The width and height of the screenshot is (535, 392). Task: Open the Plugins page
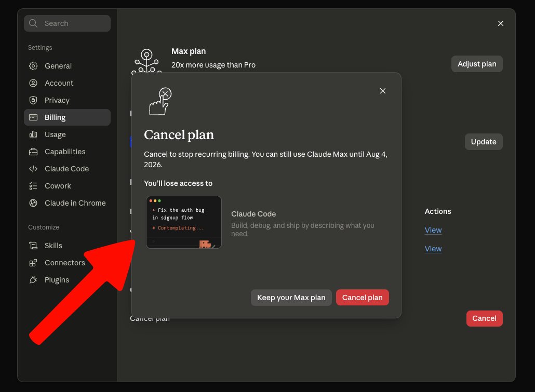click(67, 280)
